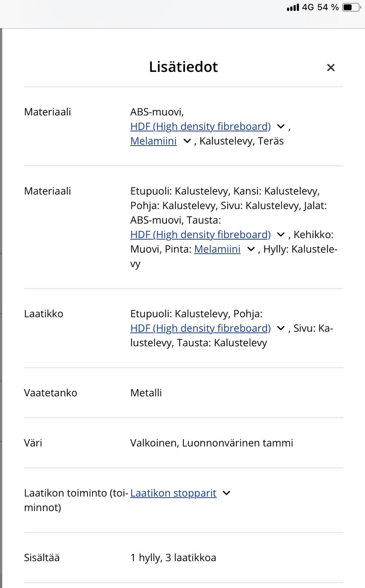
Task: Expand the HDF chevron near Kehikko text
Action: point(280,235)
